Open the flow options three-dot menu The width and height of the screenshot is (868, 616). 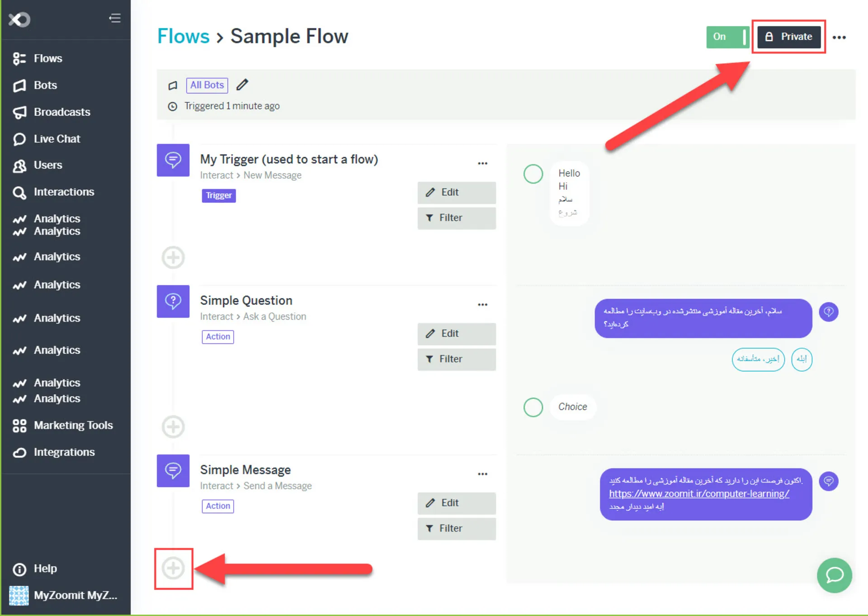[839, 37]
